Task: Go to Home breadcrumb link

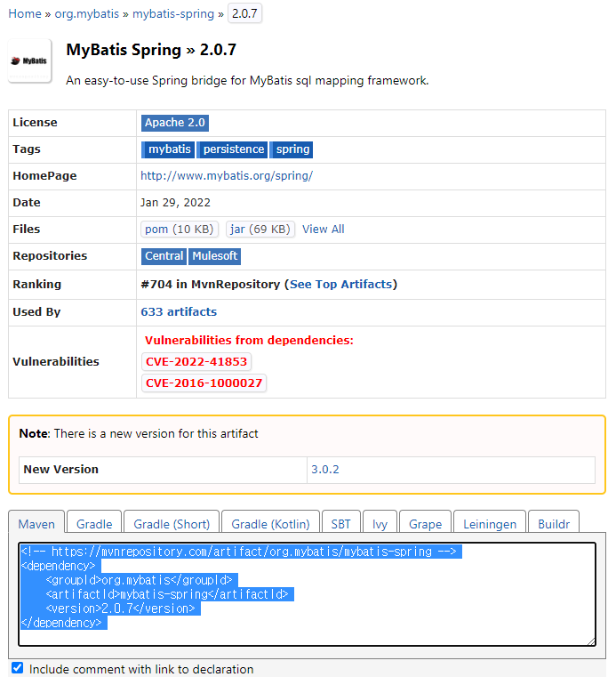Action: coord(25,13)
